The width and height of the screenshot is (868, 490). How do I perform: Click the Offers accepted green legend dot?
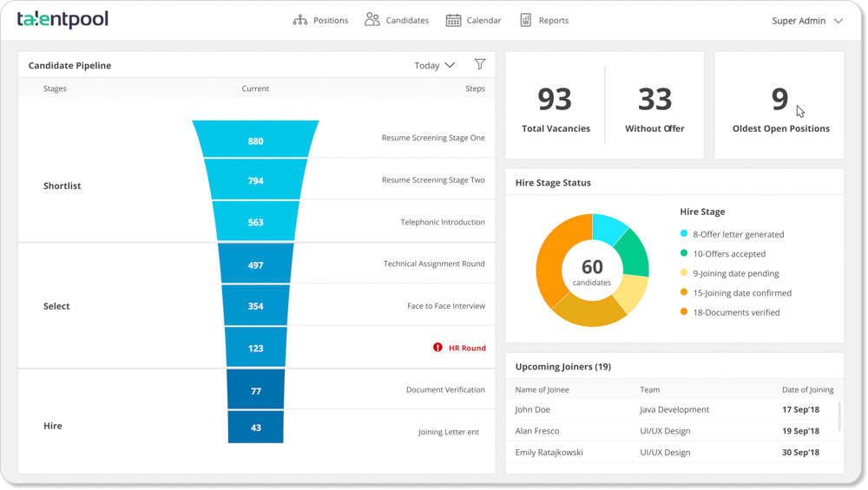[x=684, y=253]
